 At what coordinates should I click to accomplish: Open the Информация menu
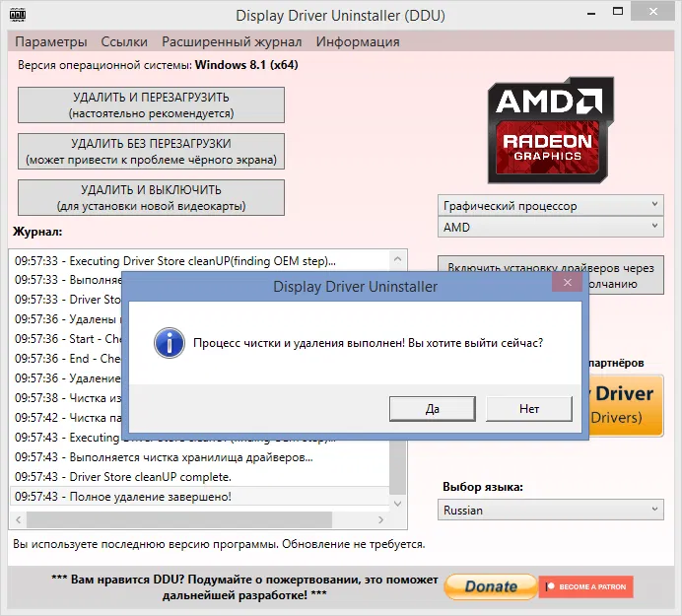tap(358, 41)
